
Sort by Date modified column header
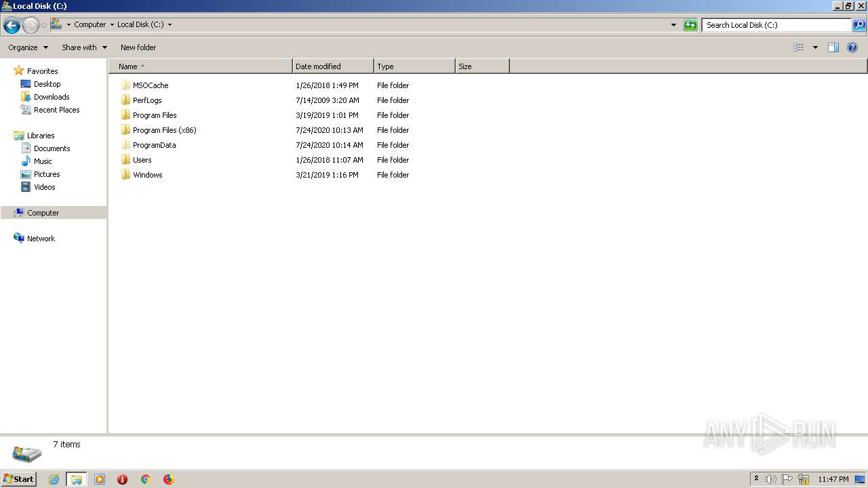[333, 66]
